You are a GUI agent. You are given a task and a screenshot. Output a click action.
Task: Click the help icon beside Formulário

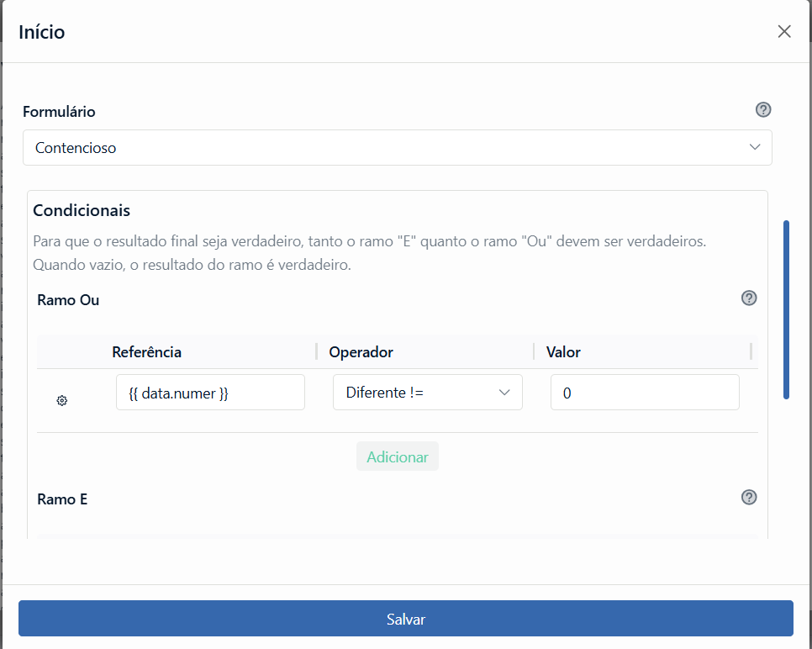[763, 110]
